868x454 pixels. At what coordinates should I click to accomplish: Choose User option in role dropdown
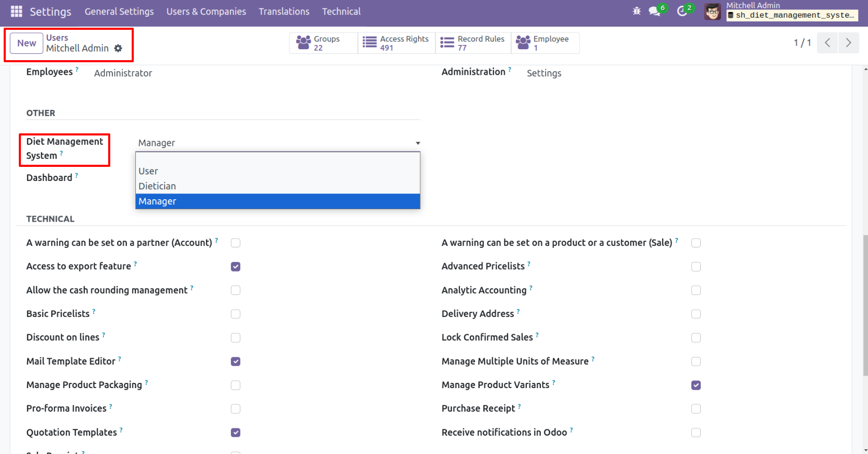(148, 171)
